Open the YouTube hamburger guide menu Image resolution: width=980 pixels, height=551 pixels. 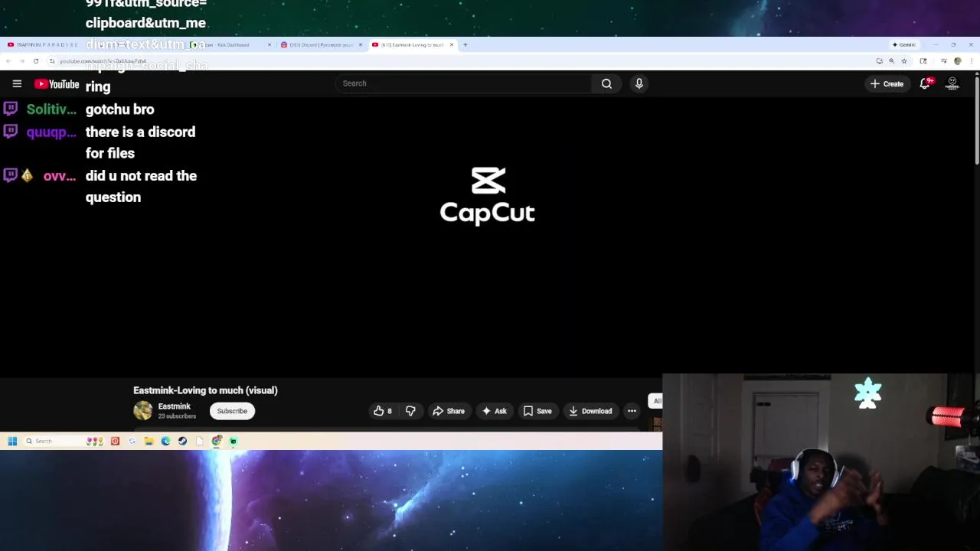(17, 83)
